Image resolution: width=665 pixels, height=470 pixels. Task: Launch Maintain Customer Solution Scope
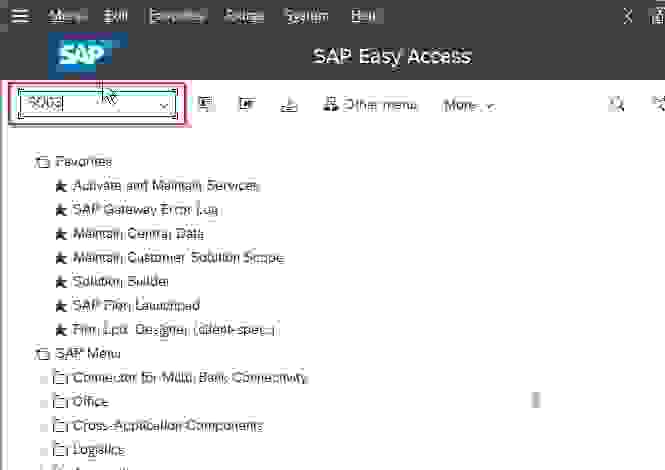178,258
